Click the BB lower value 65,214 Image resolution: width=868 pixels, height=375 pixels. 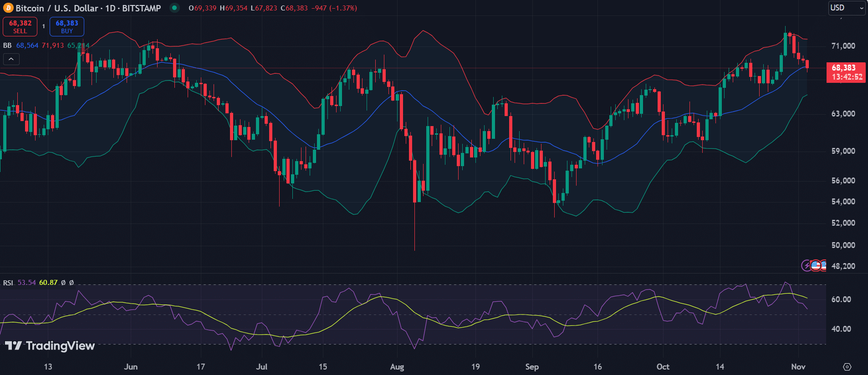point(78,46)
